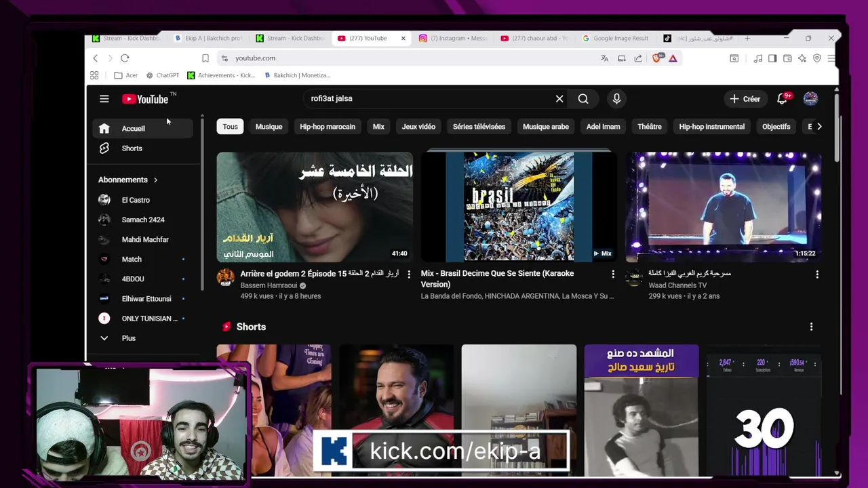Open ChatGPT bookmark

pos(162,75)
